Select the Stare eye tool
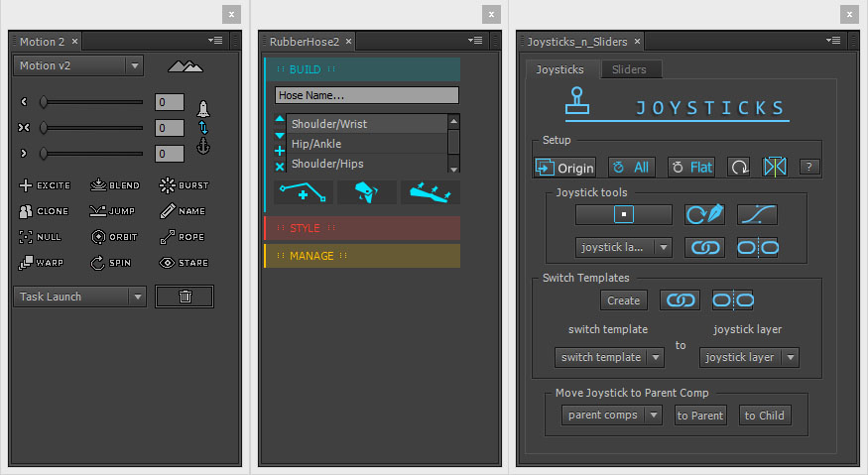 pos(184,263)
